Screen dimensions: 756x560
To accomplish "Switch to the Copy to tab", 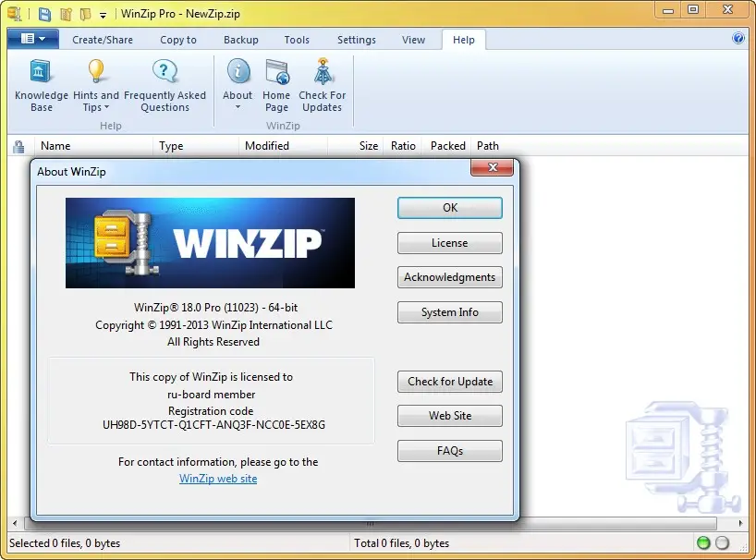I will point(178,40).
